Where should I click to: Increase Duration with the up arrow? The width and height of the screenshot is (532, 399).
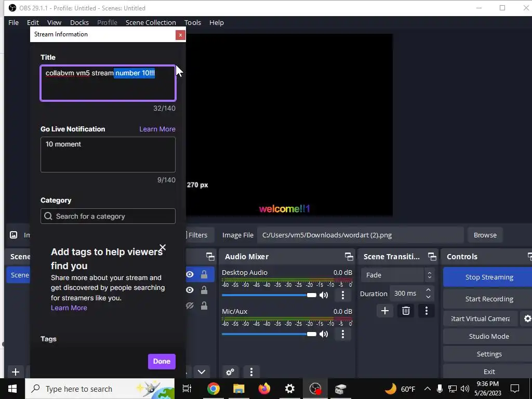pyautogui.click(x=428, y=290)
